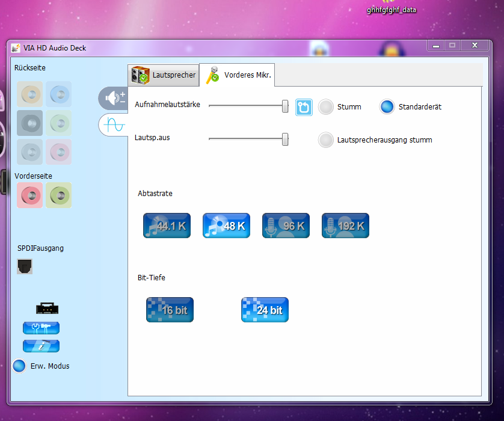Select the green front headphone jack
This screenshot has height=421, width=504.
click(58, 195)
